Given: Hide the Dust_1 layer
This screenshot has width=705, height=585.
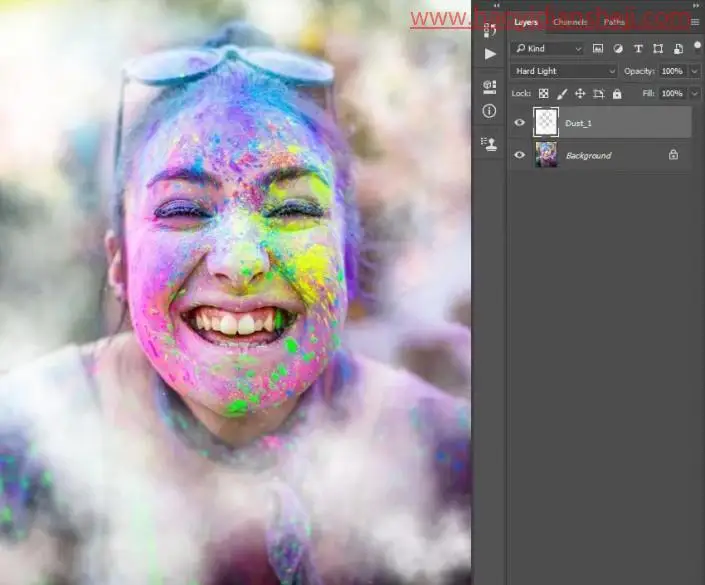Looking at the screenshot, I should coord(519,122).
